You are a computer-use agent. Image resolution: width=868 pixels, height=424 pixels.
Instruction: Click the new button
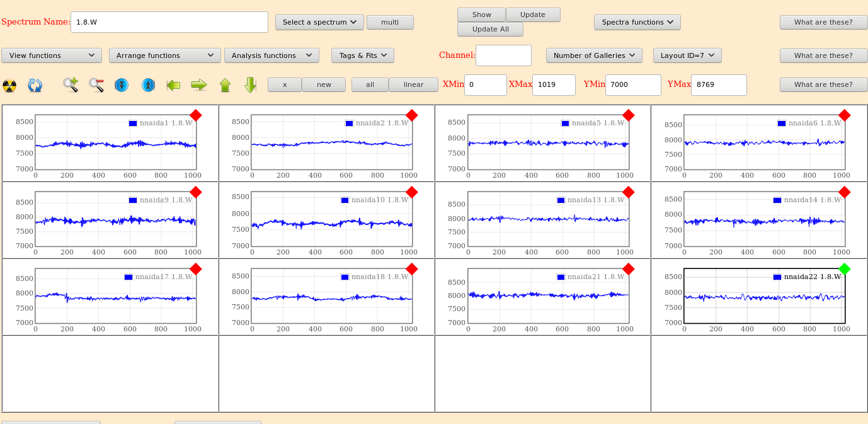pyautogui.click(x=324, y=84)
